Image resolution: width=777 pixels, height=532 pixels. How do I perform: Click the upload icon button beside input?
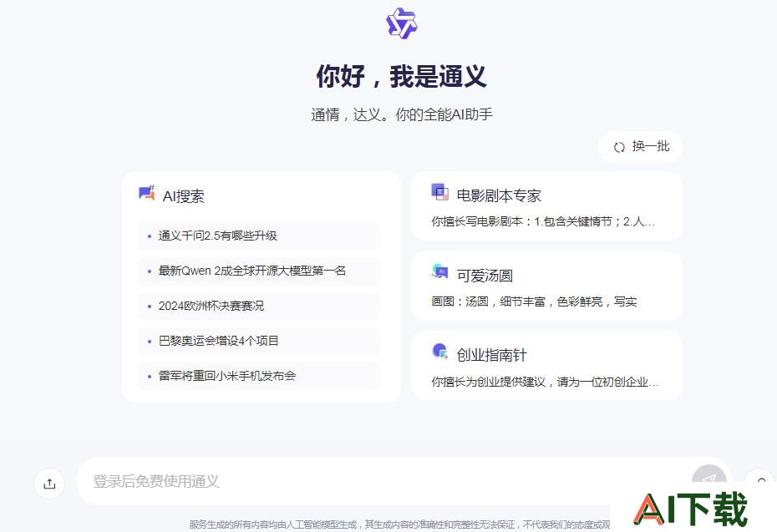pyautogui.click(x=49, y=484)
